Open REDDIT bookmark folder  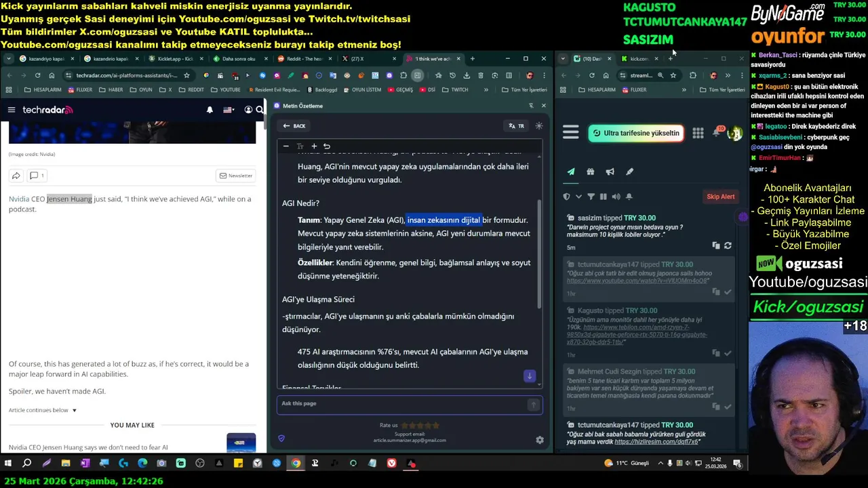click(x=191, y=89)
